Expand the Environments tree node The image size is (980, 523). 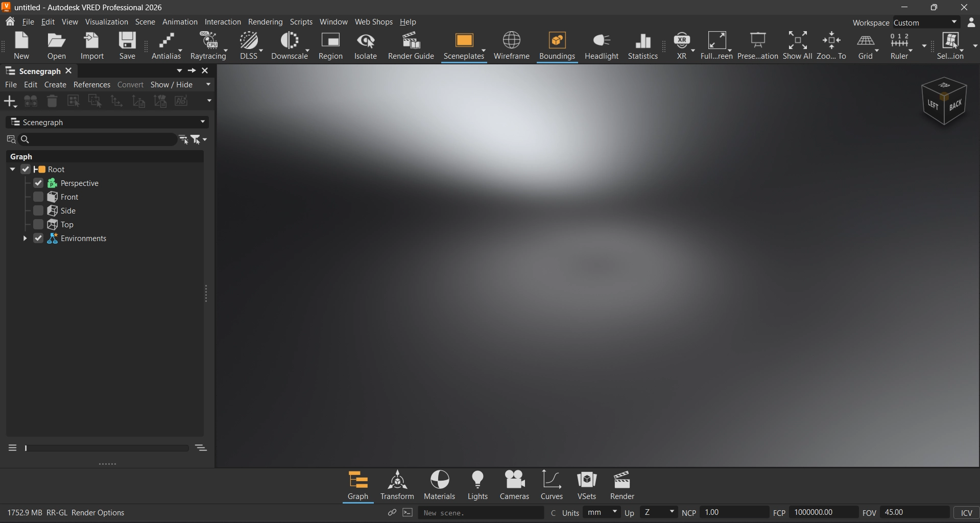(x=25, y=239)
